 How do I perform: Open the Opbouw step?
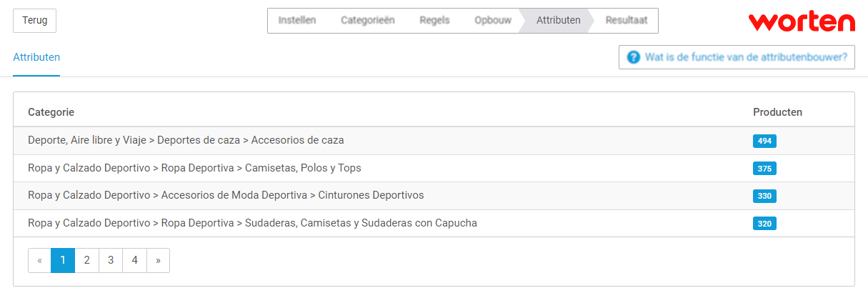pos(492,20)
